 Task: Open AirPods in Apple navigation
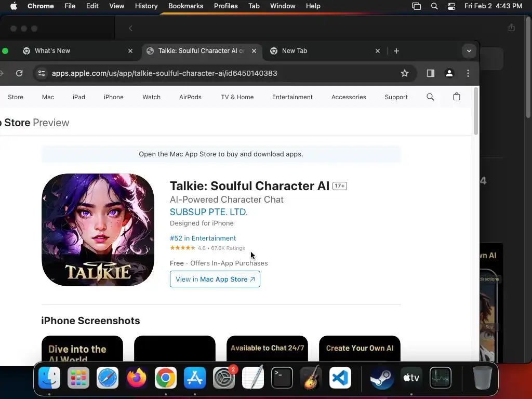click(x=190, y=97)
